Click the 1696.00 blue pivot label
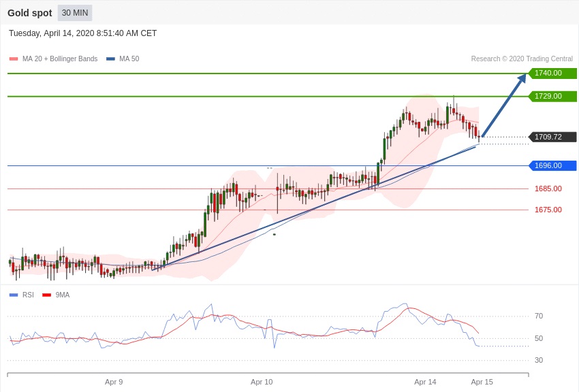 point(553,165)
